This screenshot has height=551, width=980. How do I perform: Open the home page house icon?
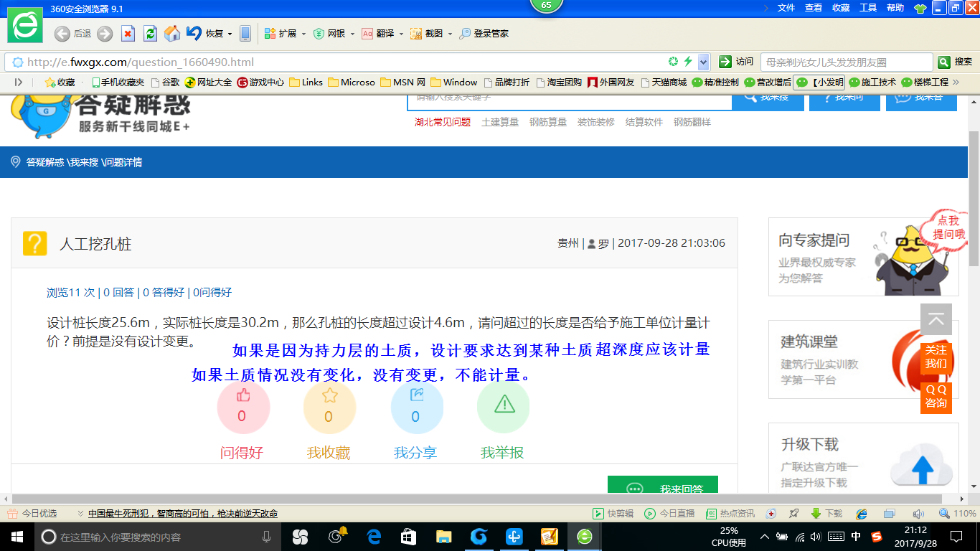(x=172, y=34)
